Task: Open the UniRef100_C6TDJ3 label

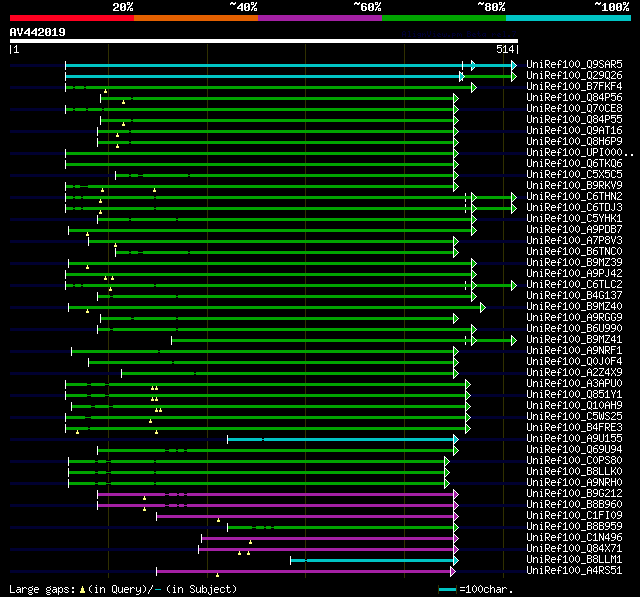Action: pyautogui.click(x=574, y=208)
